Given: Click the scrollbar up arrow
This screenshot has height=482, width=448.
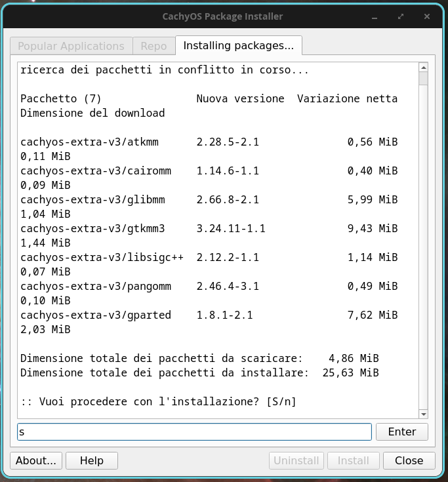Looking at the screenshot, I should tap(423, 68).
